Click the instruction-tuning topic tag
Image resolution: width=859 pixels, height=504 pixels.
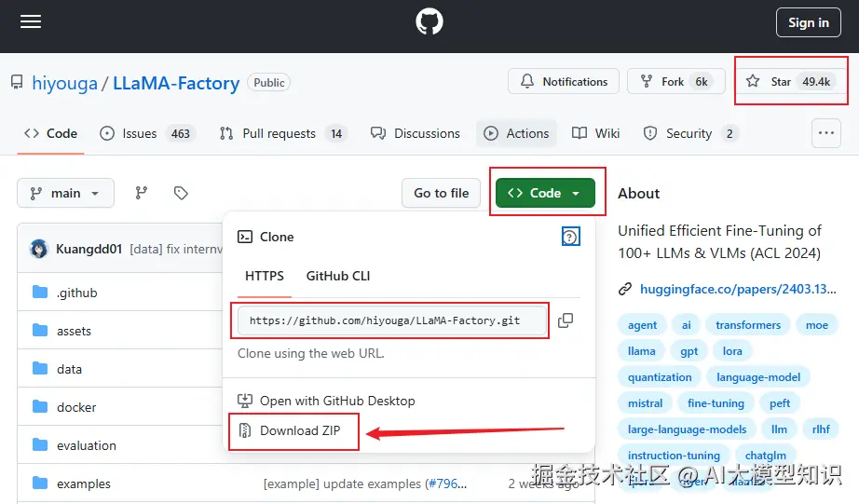(674, 456)
